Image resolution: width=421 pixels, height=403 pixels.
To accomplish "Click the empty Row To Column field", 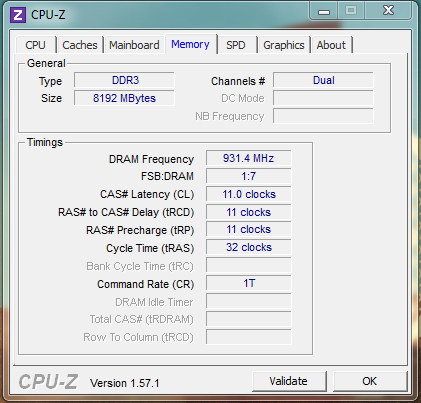I will click(249, 337).
